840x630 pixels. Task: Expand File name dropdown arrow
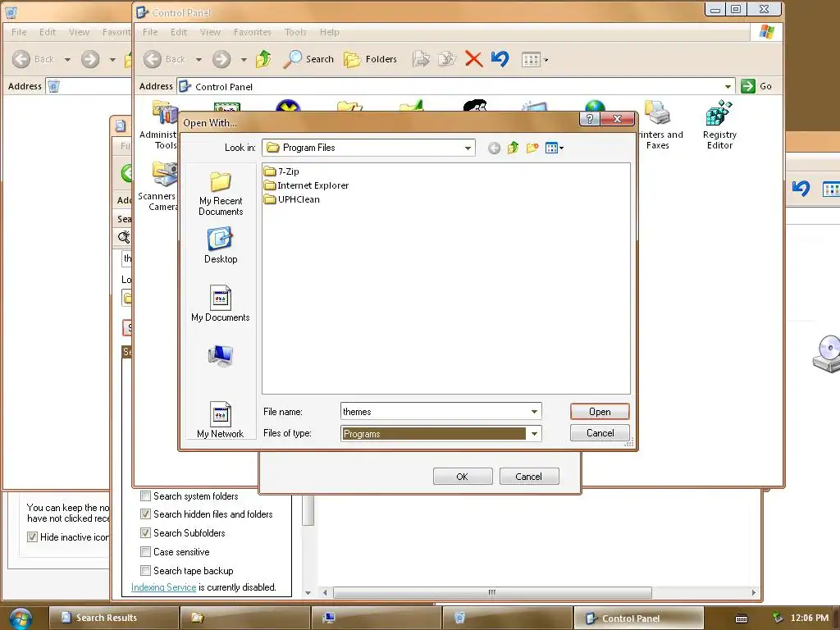pos(534,412)
